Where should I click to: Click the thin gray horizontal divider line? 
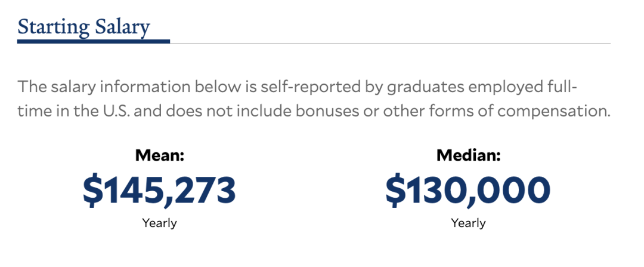click(x=390, y=43)
